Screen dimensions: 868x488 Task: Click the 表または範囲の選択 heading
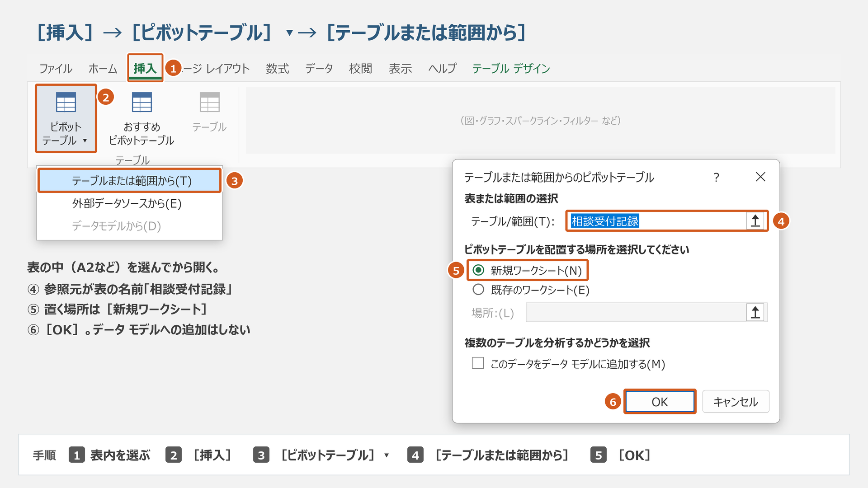pos(511,198)
